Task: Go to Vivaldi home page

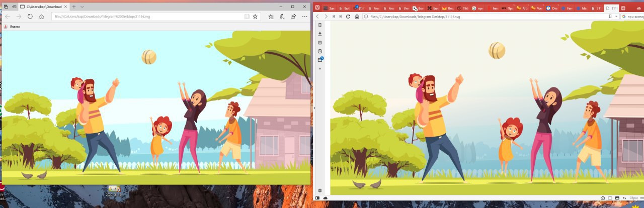Action: tap(357, 17)
